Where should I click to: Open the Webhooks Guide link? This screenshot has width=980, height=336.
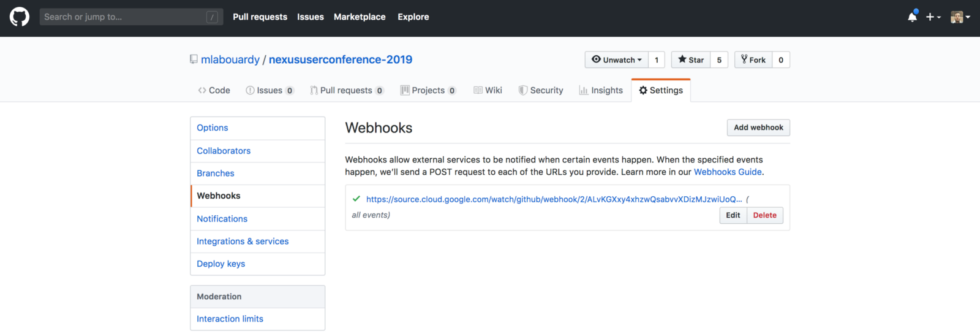728,172
